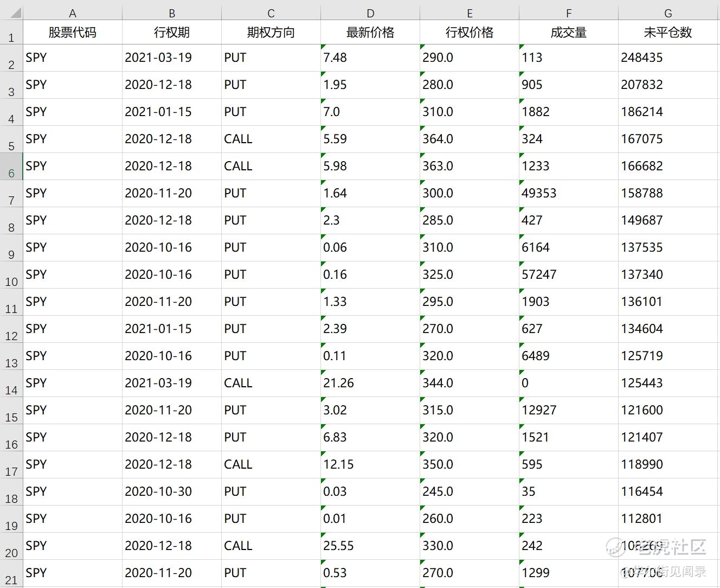Screen dimensions: 720x588
Task: Select row 21 header
Action: pyautogui.click(x=11, y=573)
